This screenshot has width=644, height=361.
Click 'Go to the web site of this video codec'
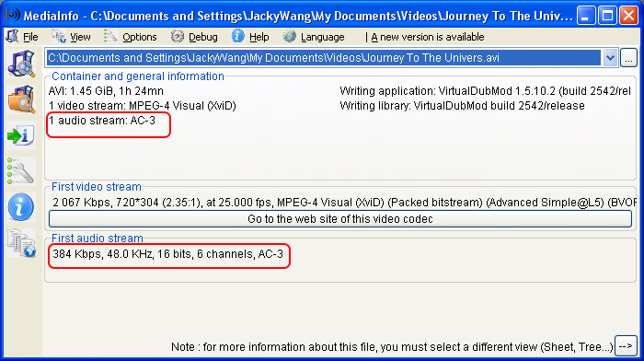340,219
